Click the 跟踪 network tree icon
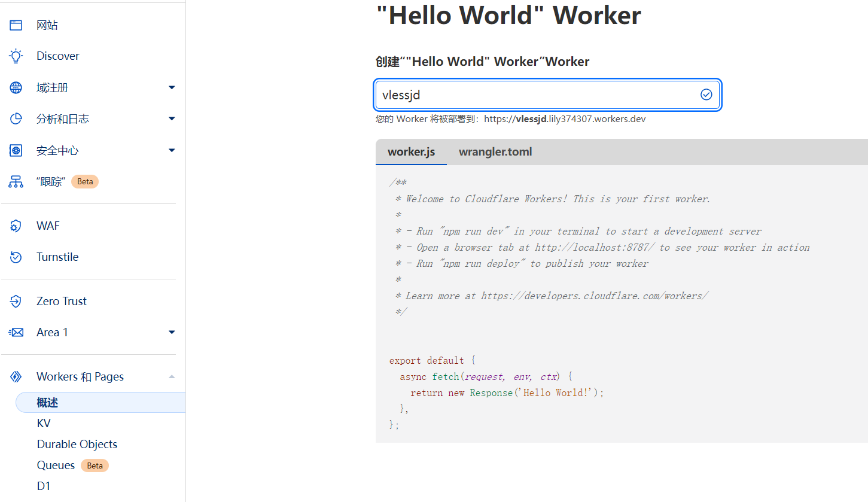This screenshot has height=502, width=868. point(16,182)
